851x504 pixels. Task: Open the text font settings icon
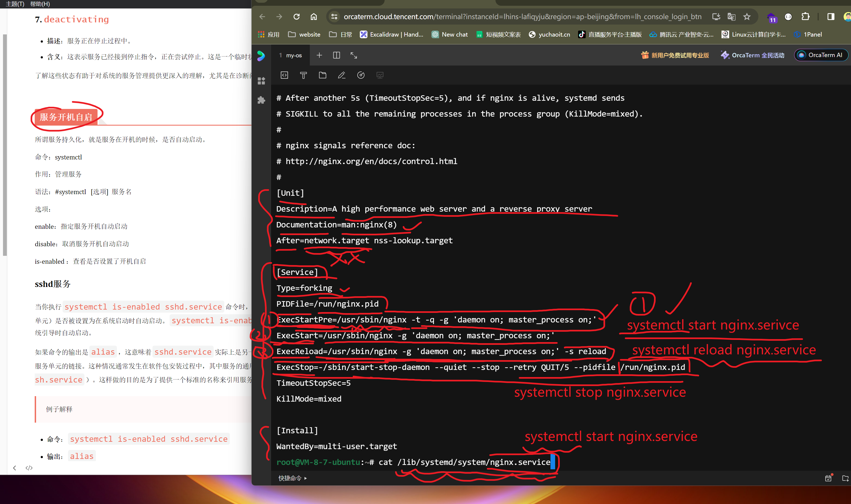click(304, 75)
